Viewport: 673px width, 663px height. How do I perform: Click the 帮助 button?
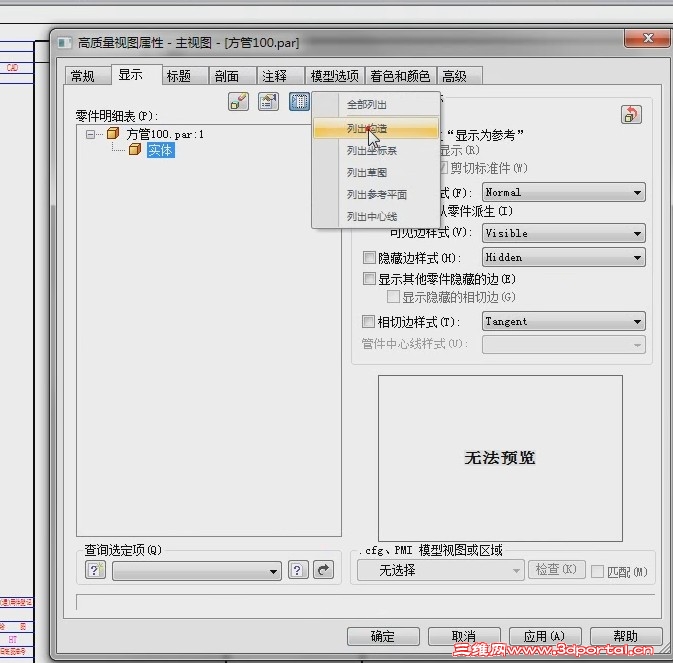pos(626,636)
